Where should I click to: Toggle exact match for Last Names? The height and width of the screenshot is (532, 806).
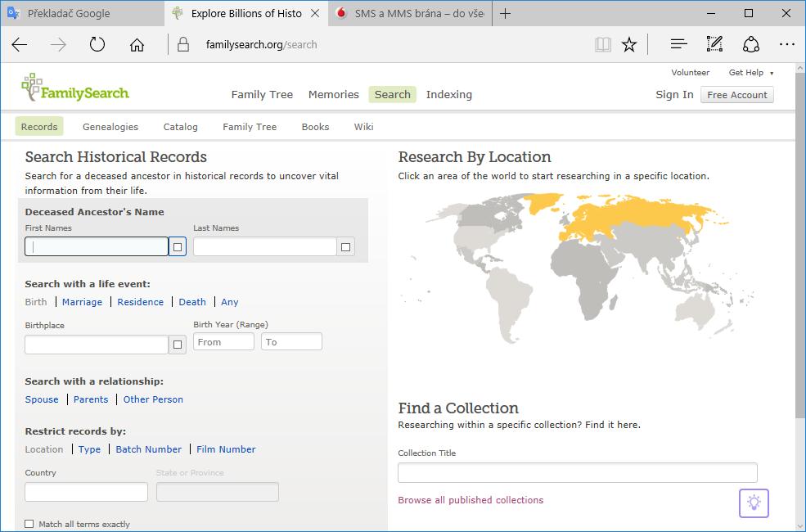point(346,246)
